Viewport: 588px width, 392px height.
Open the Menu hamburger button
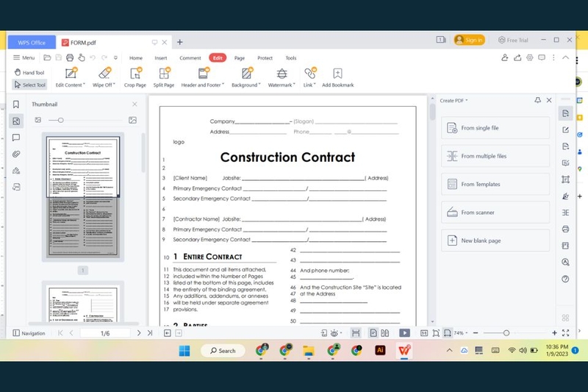coord(24,57)
